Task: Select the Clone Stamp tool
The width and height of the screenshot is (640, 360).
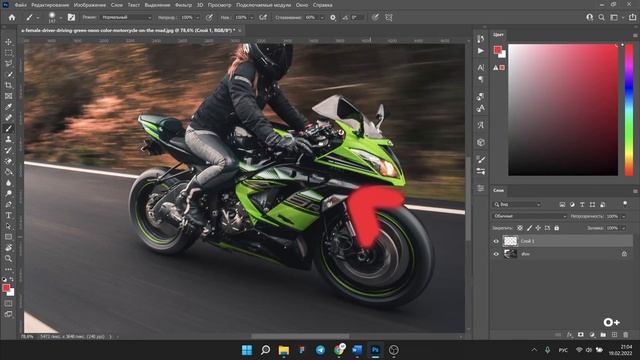Action: pyautogui.click(x=8, y=139)
